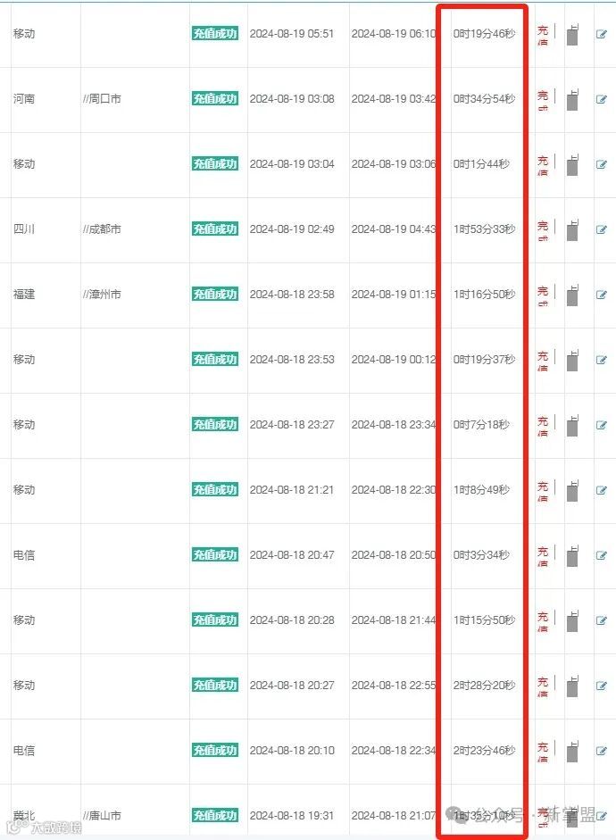Image resolution: width=616 pixels, height=840 pixels.
Task: Click gray phone icon in 2024-08-18 23:27 row
Action: click(x=572, y=424)
